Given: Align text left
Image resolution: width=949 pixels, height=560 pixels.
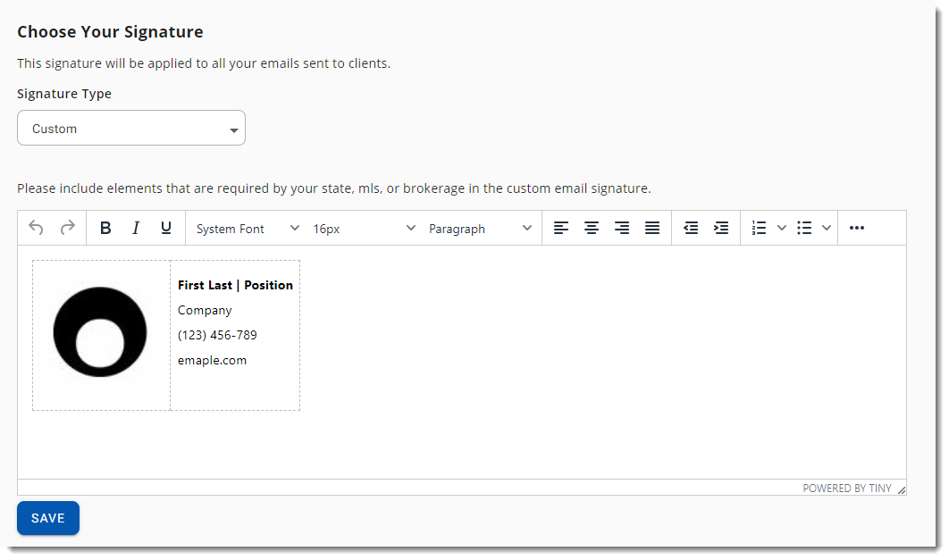Looking at the screenshot, I should [561, 228].
